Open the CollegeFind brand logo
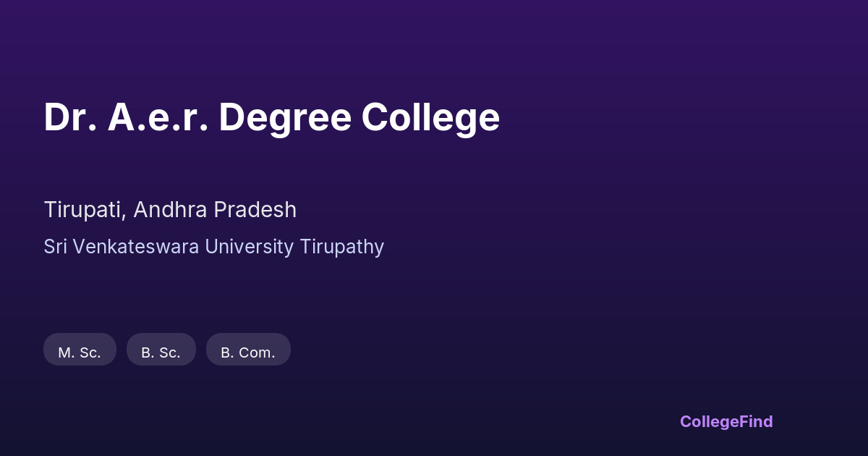This screenshot has height=456, width=868. 726,421
